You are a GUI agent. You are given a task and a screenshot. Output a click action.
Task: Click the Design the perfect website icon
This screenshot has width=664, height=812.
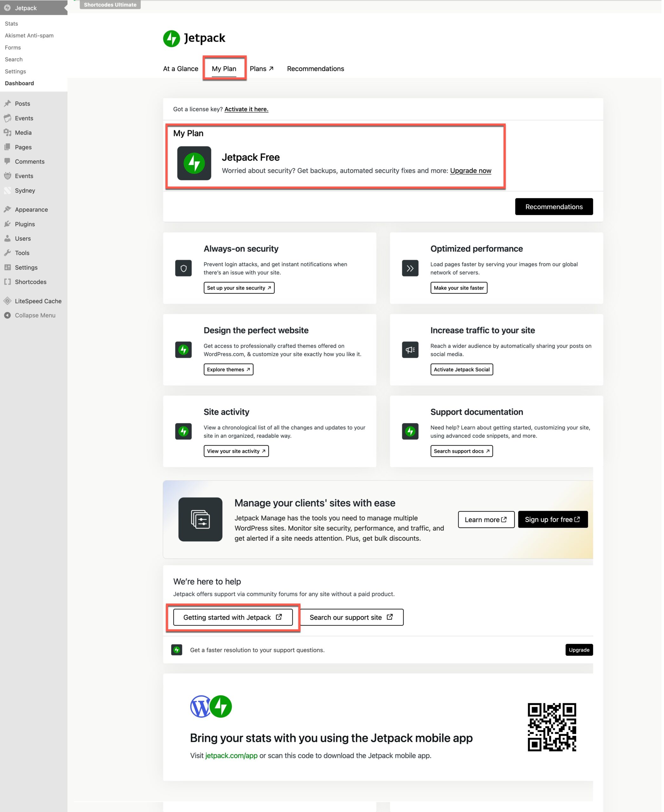(x=184, y=350)
